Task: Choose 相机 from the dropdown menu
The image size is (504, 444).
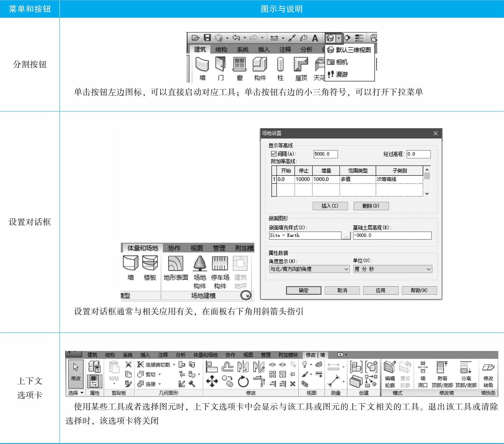Action: pos(350,62)
